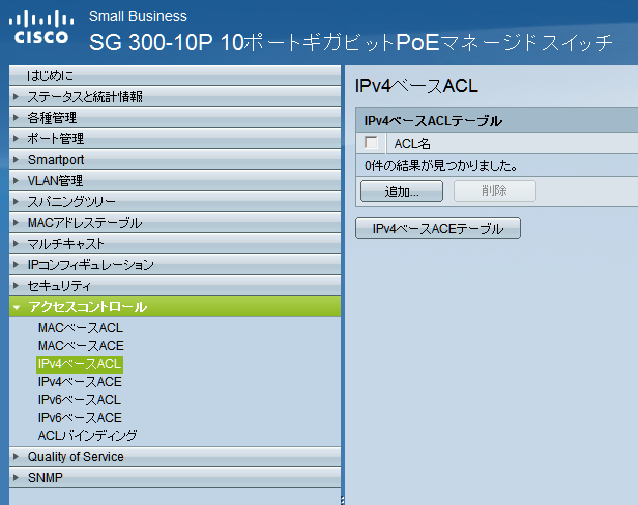Viewport: 638px width, 505px height.
Task: Expand the ポート管理 arrow
Action: (16, 138)
